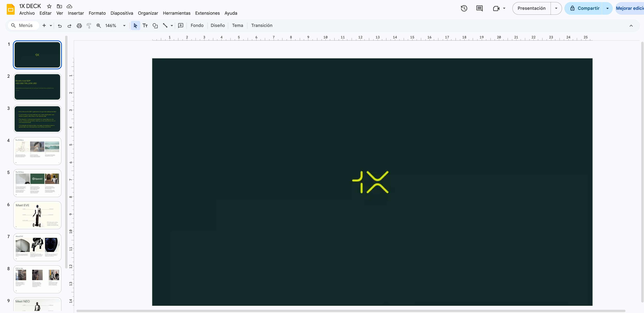644x313 pixels.
Task: Click the print icon
Action: pyautogui.click(x=79, y=26)
